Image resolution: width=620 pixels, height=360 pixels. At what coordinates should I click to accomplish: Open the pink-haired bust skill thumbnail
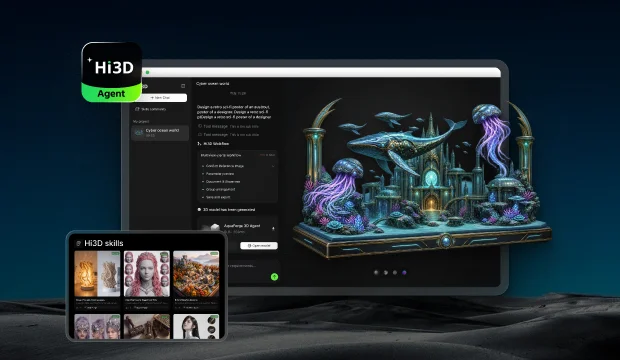tap(147, 274)
